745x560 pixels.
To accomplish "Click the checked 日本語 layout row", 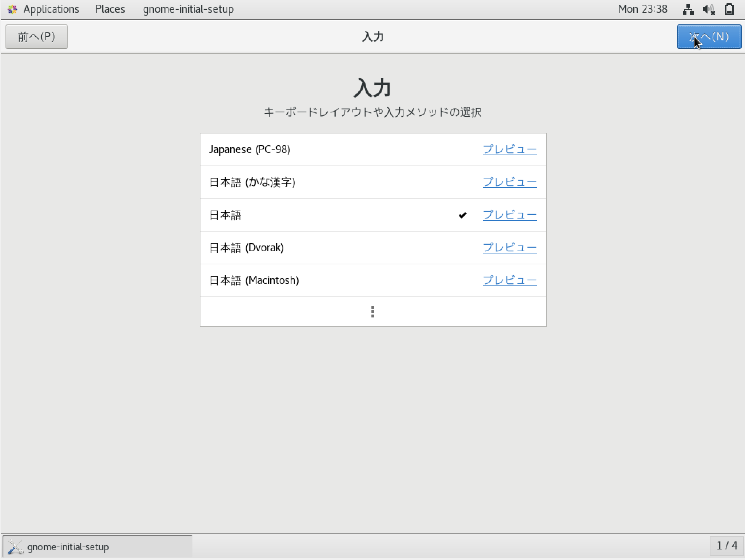I will coord(327,215).
